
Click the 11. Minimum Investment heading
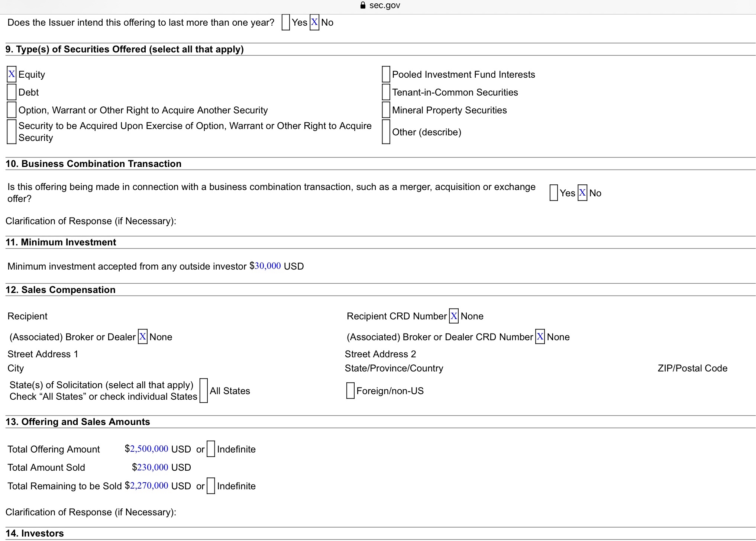pyautogui.click(x=61, y=242)
